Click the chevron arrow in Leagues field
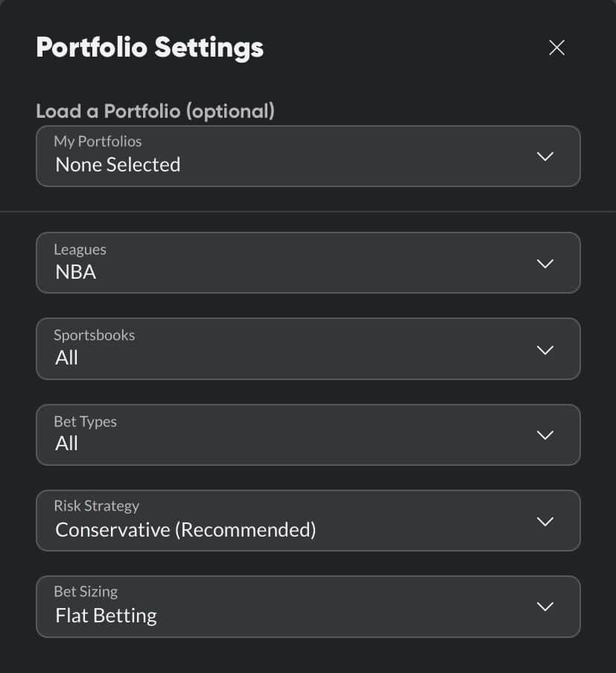 tap(545, 264)
